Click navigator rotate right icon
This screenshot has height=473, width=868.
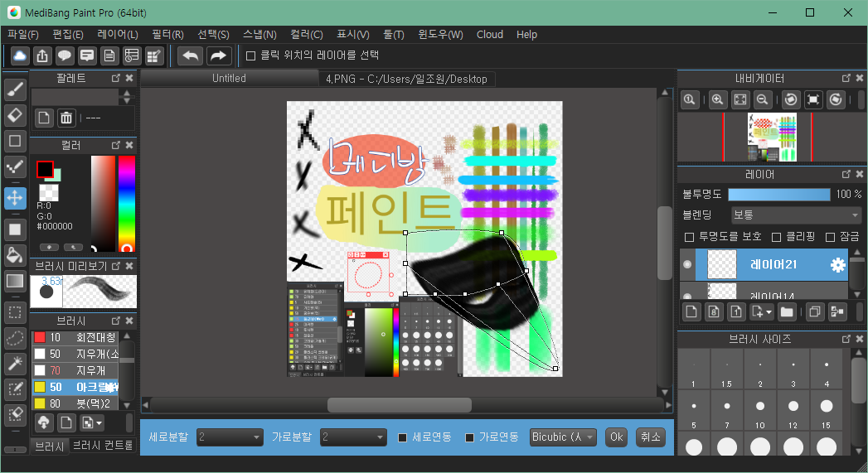(836, 99)
